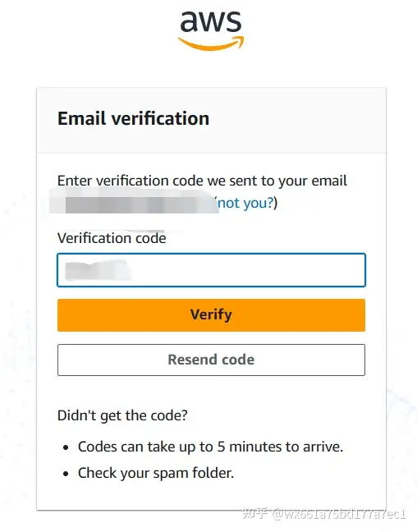
Task: Click the Resend code button
Action: (x=212, y=360)
